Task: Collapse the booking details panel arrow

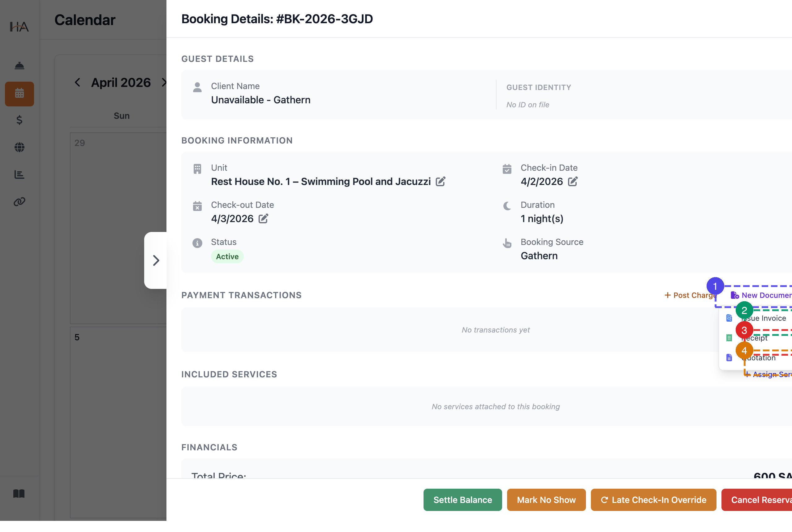Action: point(155,260)
